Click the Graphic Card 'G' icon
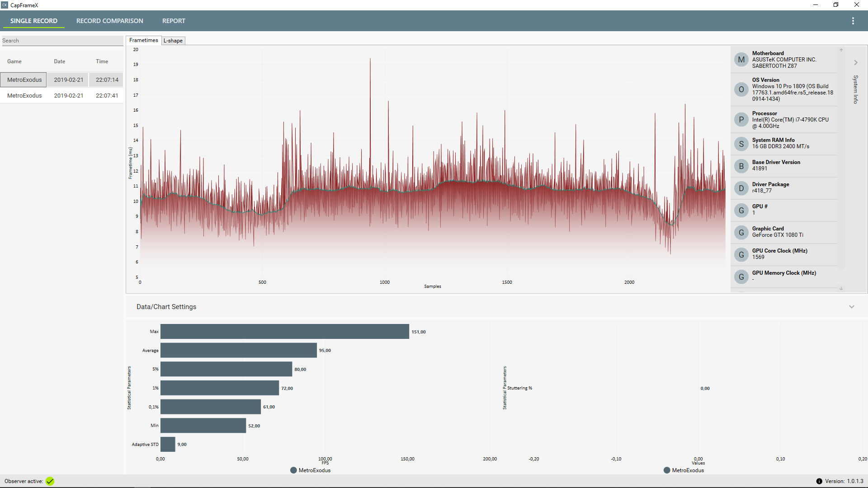Viewport: 868px width, 488px height. click(x=741, y=233)
